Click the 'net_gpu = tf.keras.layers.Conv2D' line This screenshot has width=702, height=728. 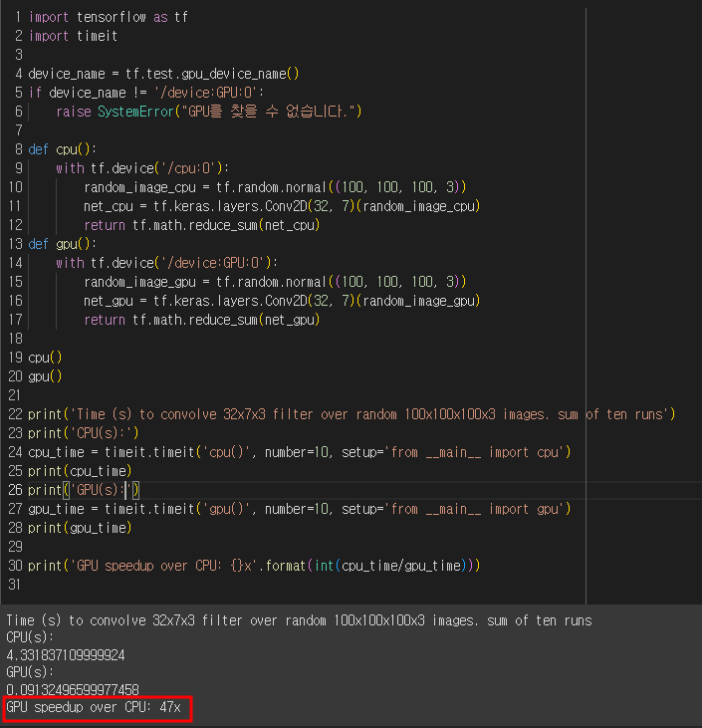pos(282,302)
